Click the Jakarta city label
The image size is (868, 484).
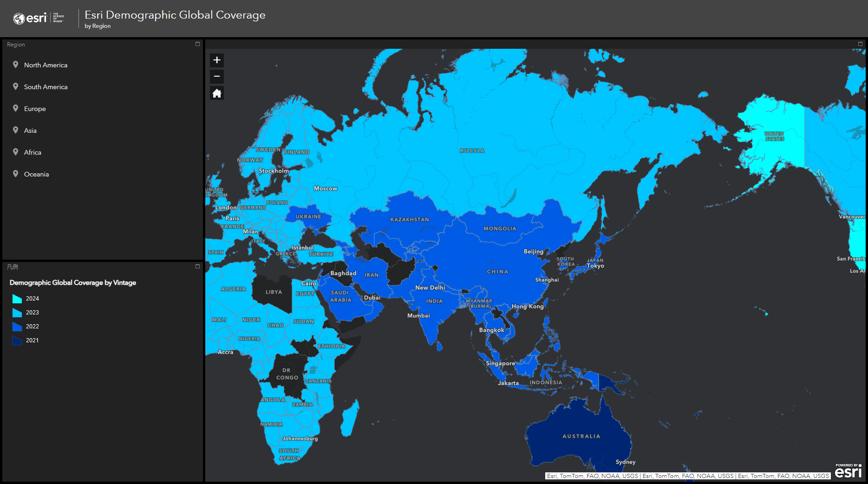point(508,383)
